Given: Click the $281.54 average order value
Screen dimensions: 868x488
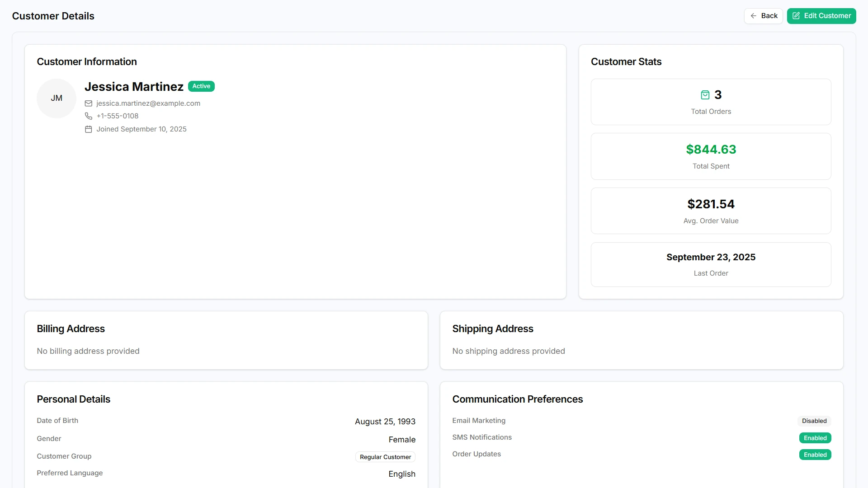Looking at the screenshot, I should click(711, 204).
